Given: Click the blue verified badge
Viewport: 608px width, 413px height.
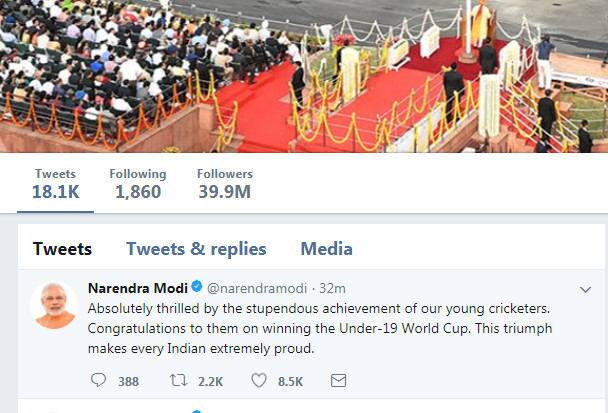Looking at the screenshot, I should click(197, 287).
